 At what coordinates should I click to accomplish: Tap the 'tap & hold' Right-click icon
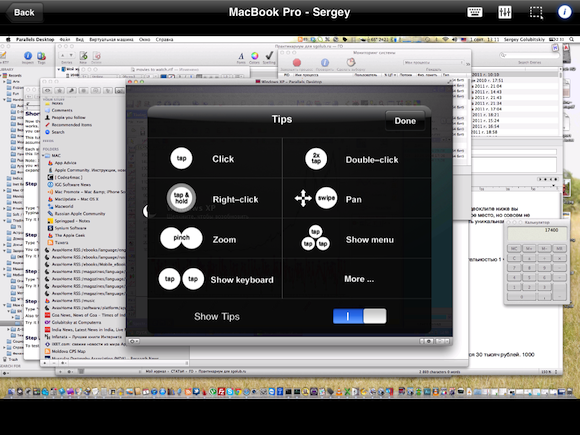181,198
